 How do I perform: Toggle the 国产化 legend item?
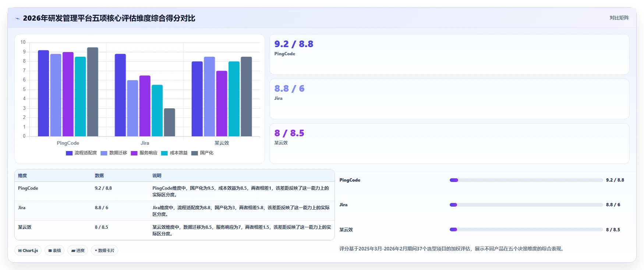point(202,153)
